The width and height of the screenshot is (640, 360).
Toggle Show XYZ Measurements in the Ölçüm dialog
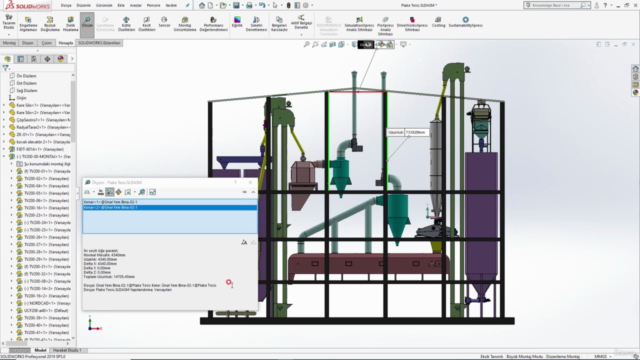(110, 192)
